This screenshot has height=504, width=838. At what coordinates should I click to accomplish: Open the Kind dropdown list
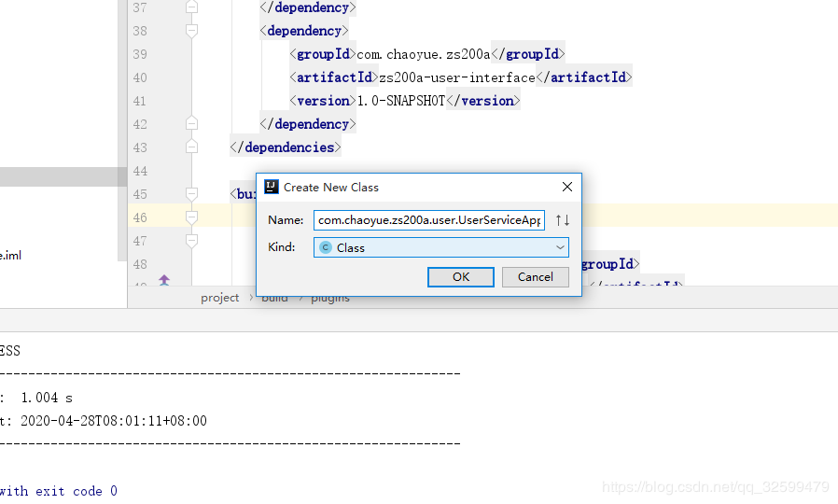coord(440,247)
